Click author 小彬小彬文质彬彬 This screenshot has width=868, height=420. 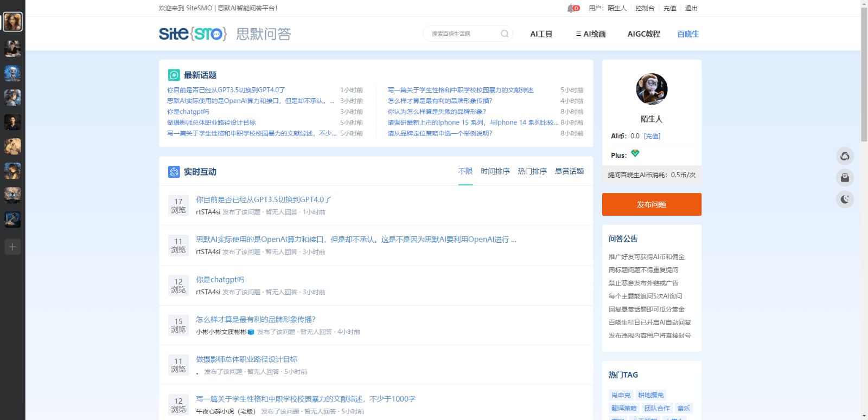pos(221,332)
